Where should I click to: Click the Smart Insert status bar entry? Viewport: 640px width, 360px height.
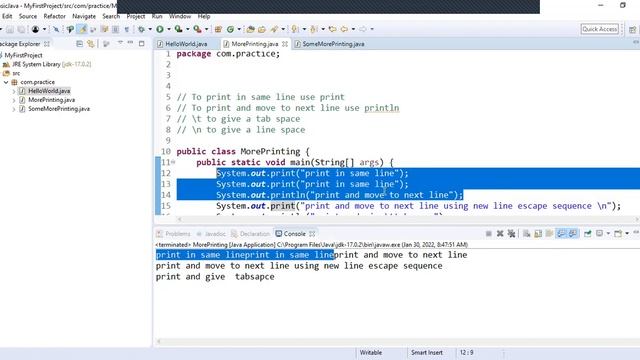(427, 353)
